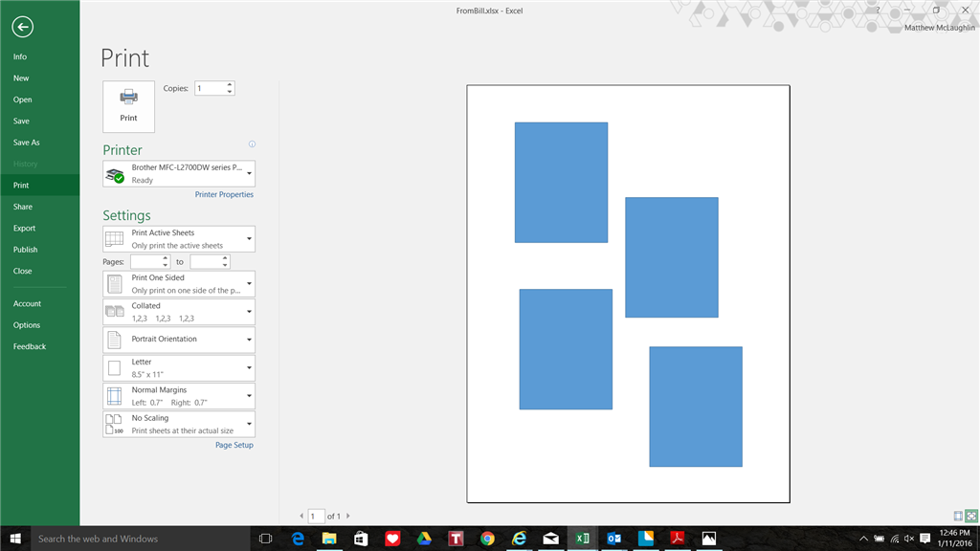Go to next preview page arrow

(348, 516)
